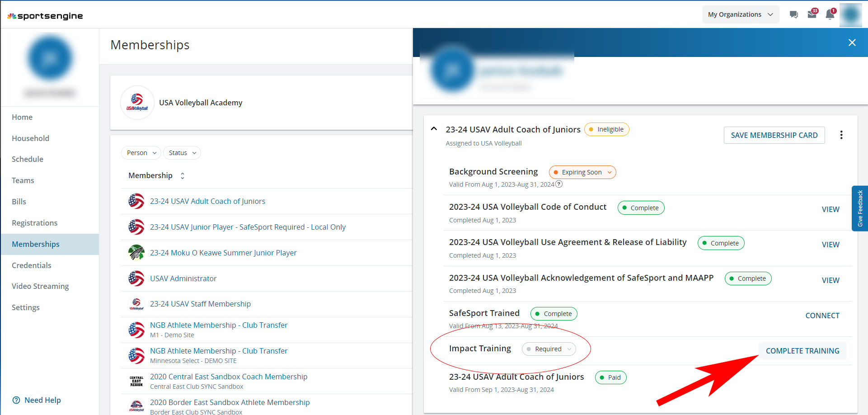Open Schedule in the sidebar
The height and width of the screenshot is (415, 868).
point(28,159)
